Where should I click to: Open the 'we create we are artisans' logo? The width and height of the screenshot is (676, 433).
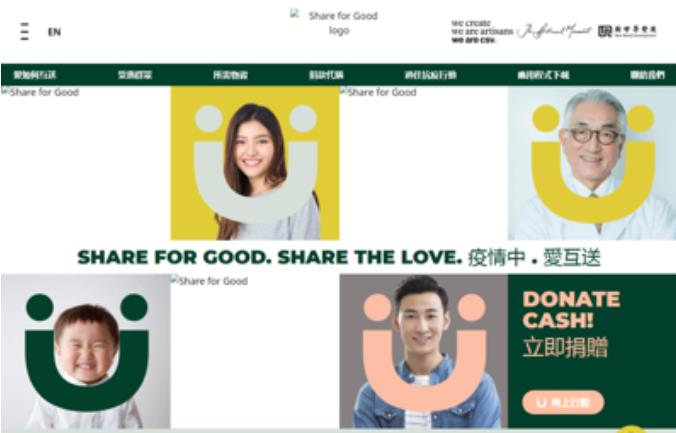click(x=482, y=31)
